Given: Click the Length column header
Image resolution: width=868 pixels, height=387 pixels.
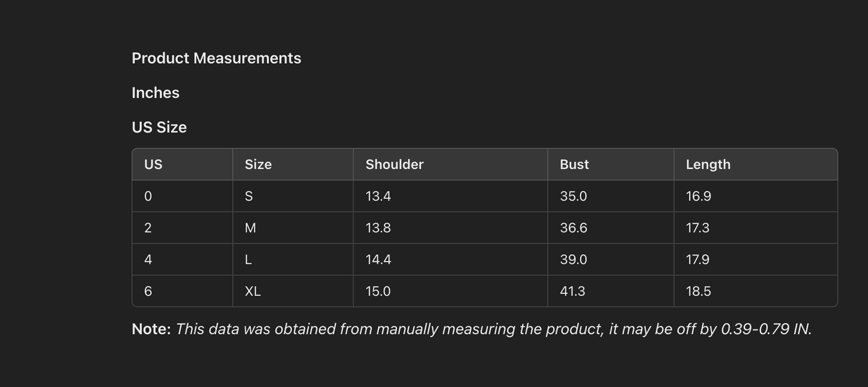Looking at the screenshot, I should (708, 165).
